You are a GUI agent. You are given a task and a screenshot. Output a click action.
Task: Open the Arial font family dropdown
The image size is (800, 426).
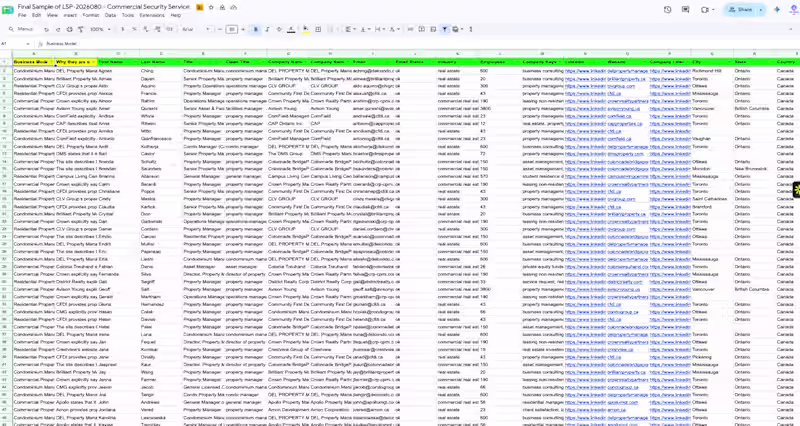click(195, 30)
